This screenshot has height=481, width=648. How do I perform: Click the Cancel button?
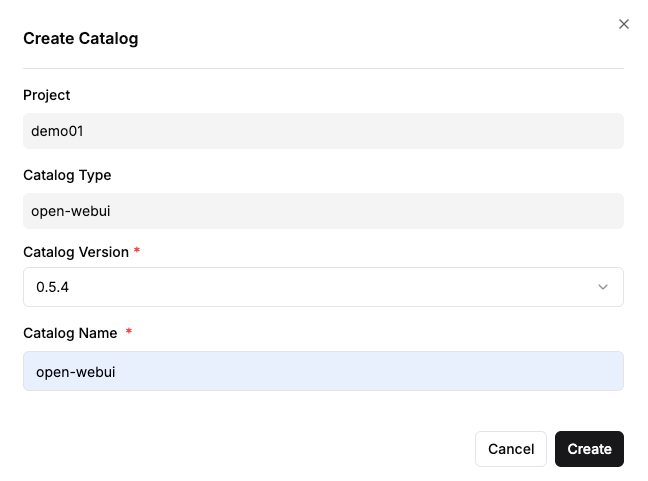click(511, 449)
